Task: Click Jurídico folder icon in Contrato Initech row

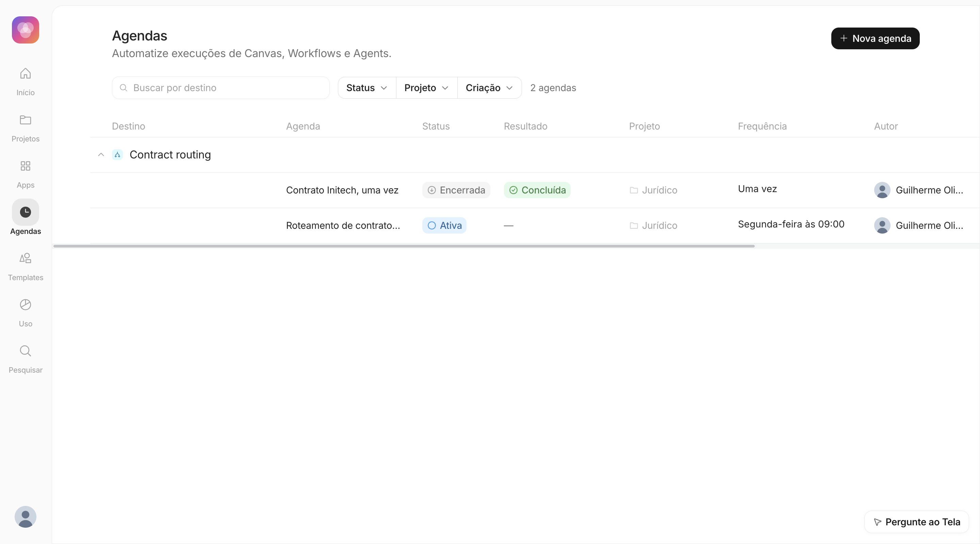Action: coord(634,190)
